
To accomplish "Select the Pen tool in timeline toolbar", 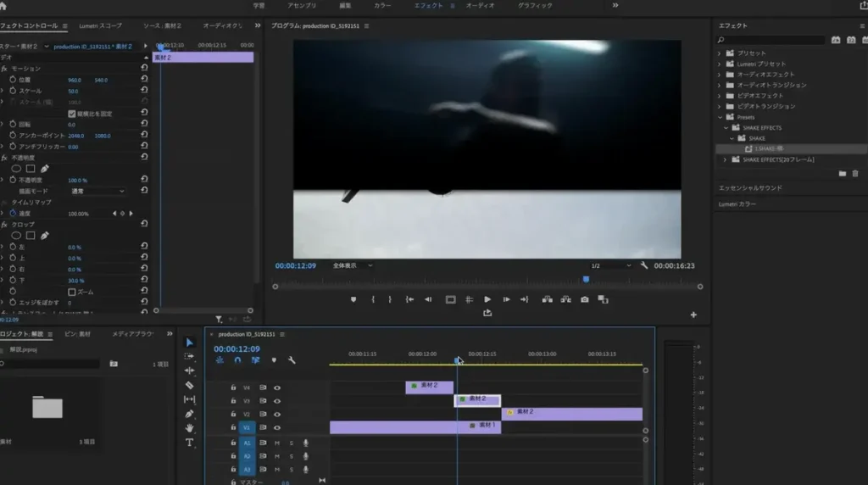I will click(189, 414).
